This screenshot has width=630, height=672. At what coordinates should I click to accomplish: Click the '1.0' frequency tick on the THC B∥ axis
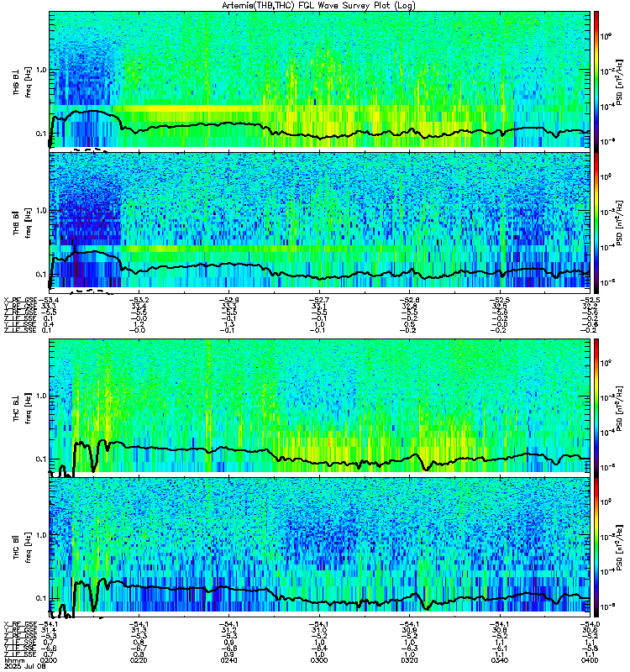tap(40, 535)
